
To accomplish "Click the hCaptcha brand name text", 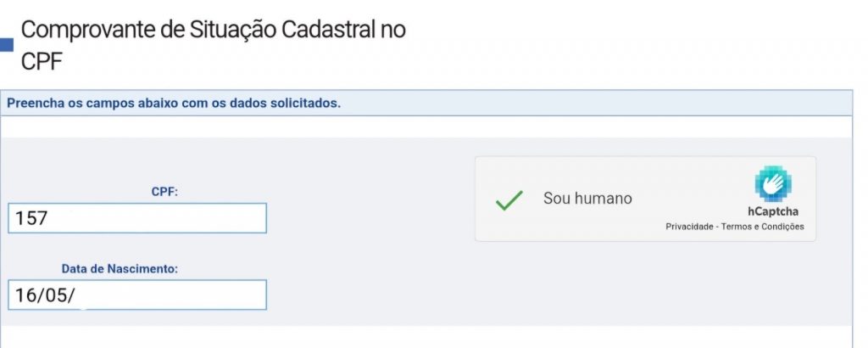I will pos(772,211).
